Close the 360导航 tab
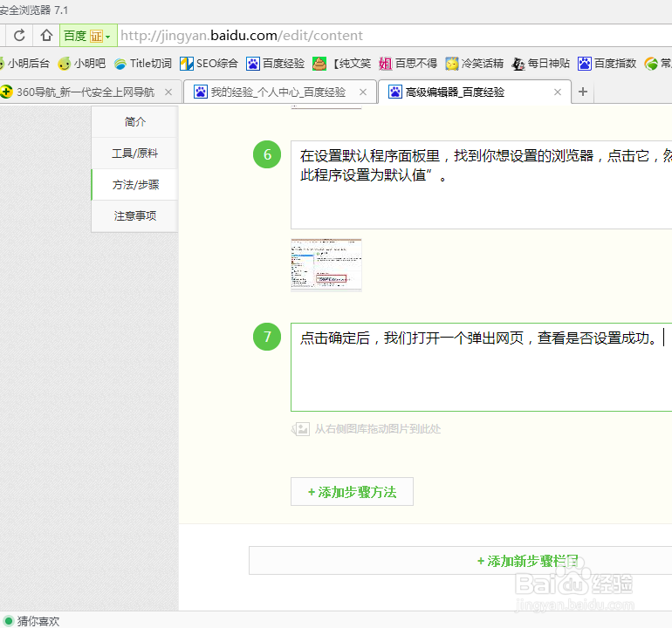 (168, 92)
